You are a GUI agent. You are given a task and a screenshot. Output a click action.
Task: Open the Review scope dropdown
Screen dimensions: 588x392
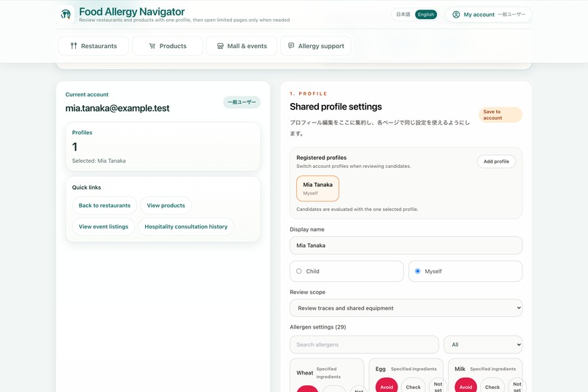tap(406, 308)
